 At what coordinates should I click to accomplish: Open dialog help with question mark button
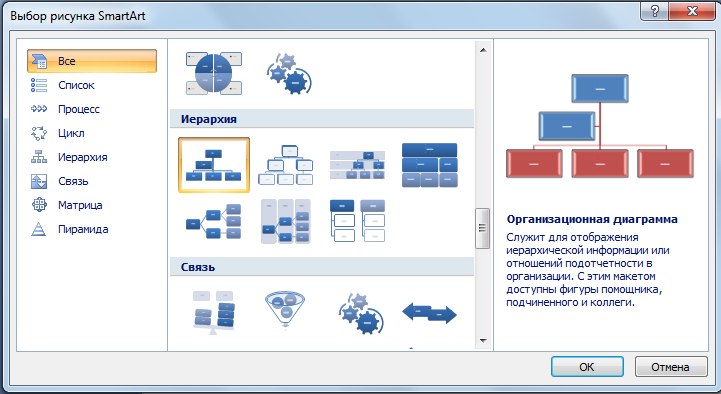pyautogui.click(x=655, y=11)
